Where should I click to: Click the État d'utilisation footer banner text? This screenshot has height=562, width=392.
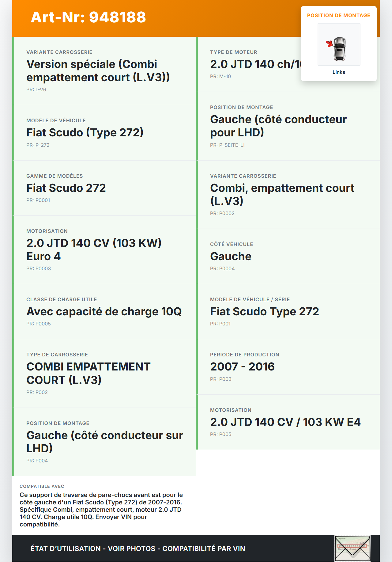[138, 549]
